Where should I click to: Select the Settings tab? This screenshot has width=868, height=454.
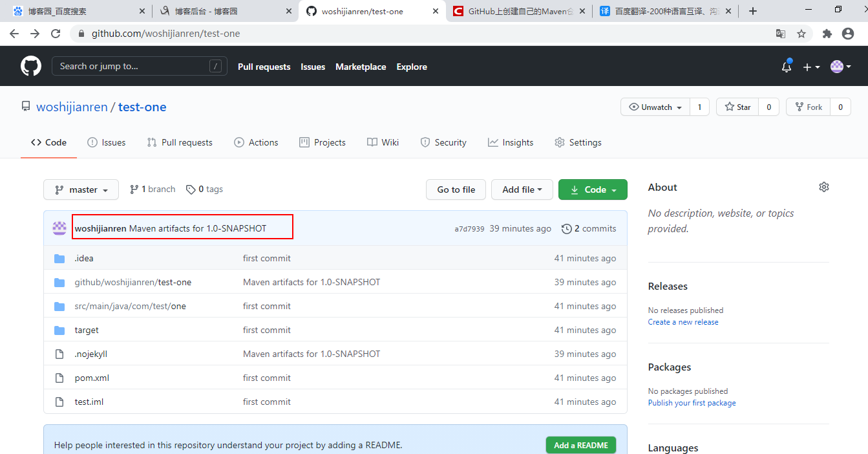point(578,142)
